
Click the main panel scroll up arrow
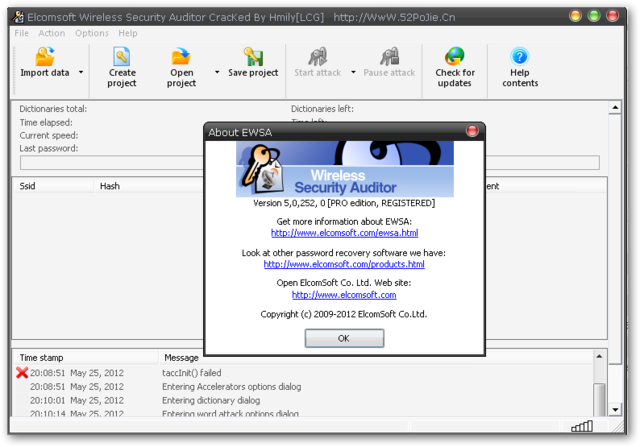click(x=615, y=108)
